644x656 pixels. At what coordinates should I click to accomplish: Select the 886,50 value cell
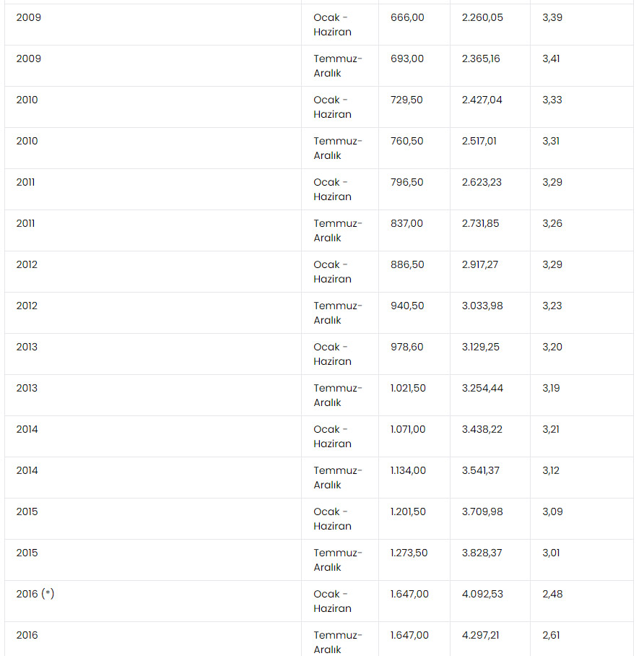(407, 264)
